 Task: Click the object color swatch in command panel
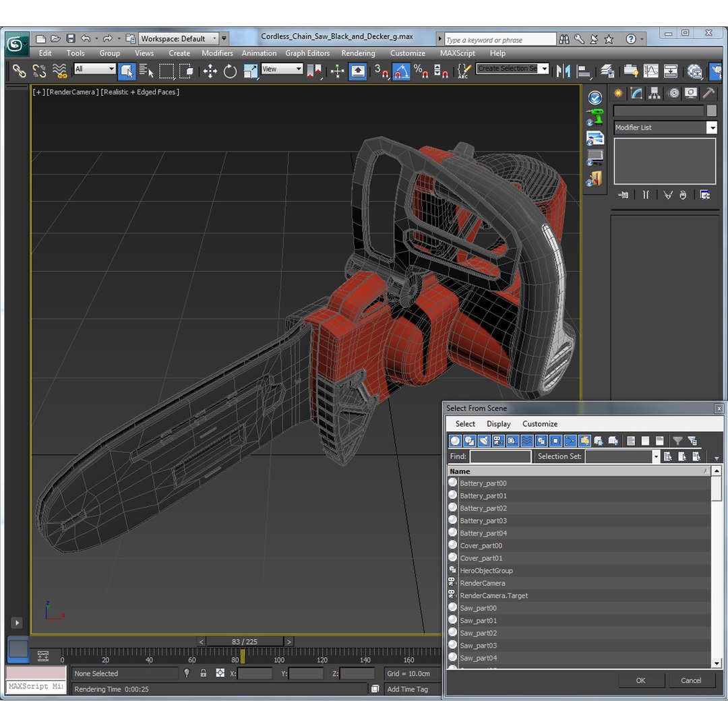pos(711,111)
